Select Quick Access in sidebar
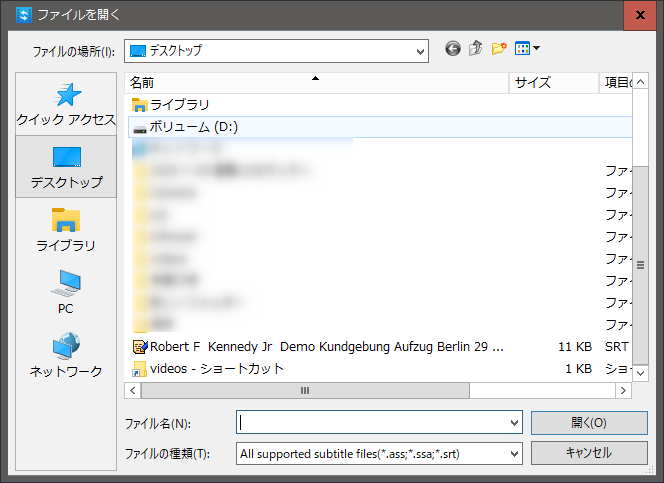Viewport: 664px width, 483px height. click(x=66, y=104)
